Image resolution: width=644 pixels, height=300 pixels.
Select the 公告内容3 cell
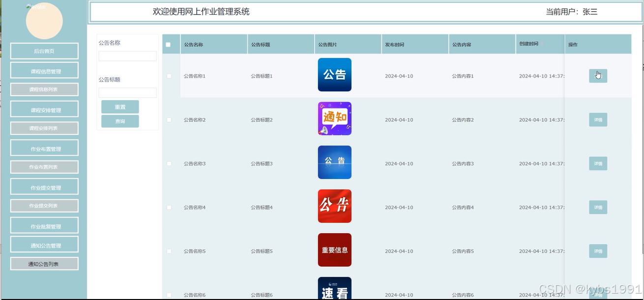pos(463,164)
